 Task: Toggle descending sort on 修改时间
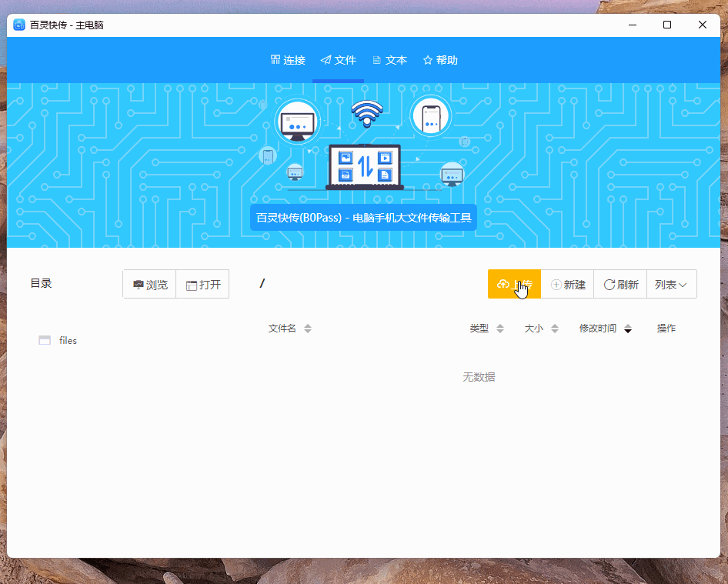(628, 331)
